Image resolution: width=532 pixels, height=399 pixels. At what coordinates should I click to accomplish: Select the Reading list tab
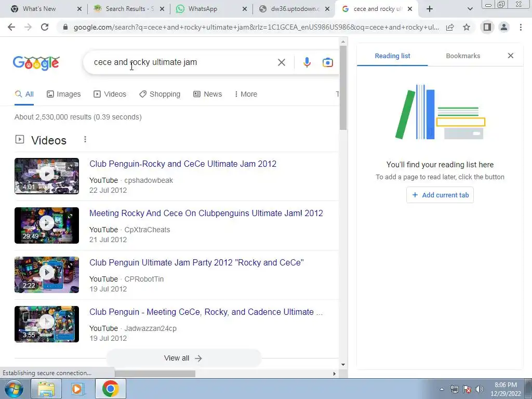pyautogui.click(x=393, y=56)
